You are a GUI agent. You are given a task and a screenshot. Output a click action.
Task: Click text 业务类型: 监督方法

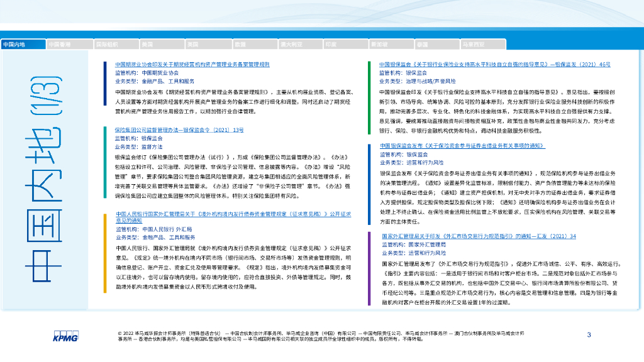click(138, 147)
